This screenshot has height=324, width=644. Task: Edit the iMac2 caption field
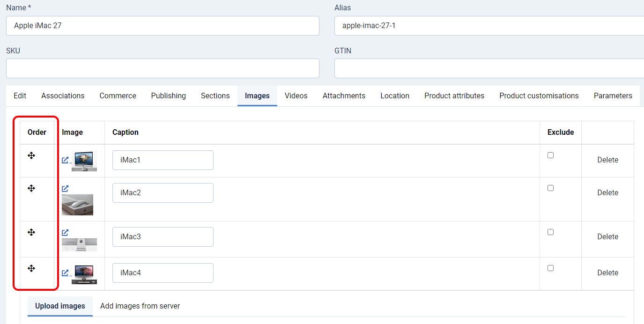pos(163,193)
